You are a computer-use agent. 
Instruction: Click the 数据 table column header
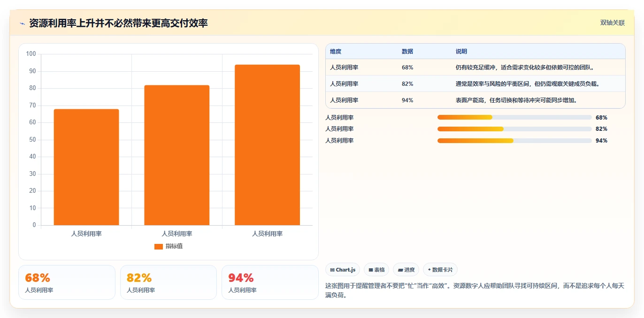[407, 52]
